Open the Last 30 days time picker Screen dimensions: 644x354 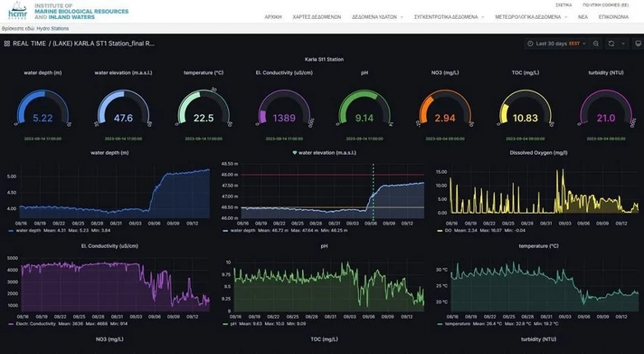pos(557,43)
